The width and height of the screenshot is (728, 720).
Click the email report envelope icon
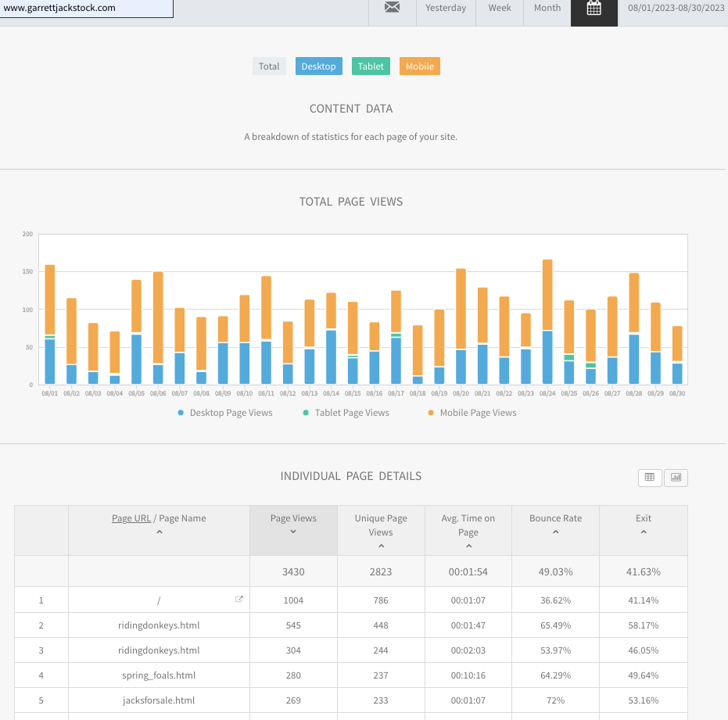coord(392,8)
